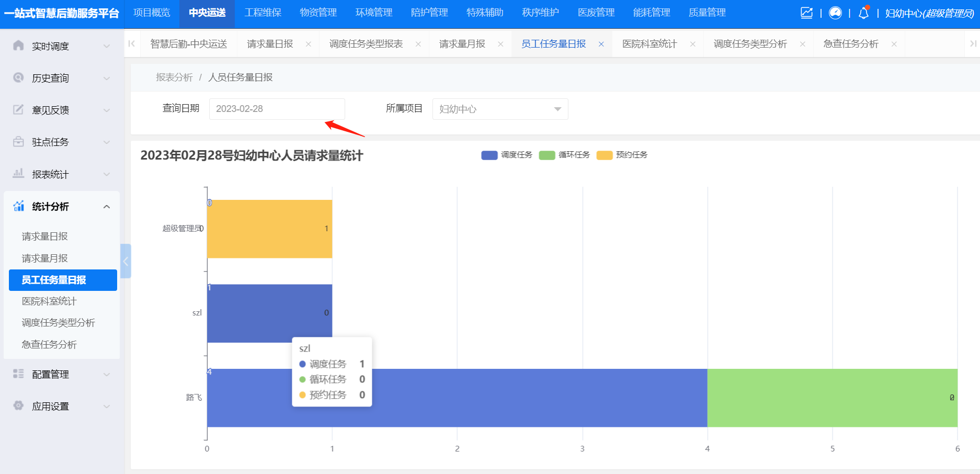Click the 统计分析 chart icon

(x=18, y=206)
